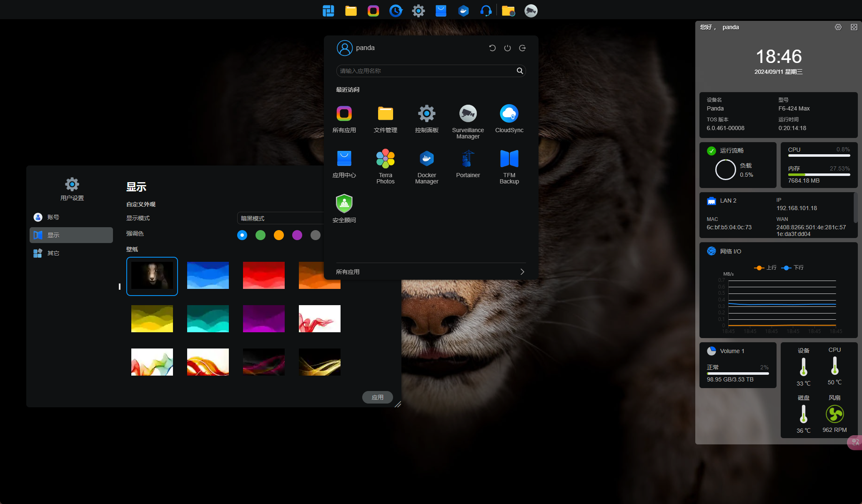Click the 用户设置 gear header
This screenshot has width=862, height=504.
pyautogui.click(x=72, y=189)
